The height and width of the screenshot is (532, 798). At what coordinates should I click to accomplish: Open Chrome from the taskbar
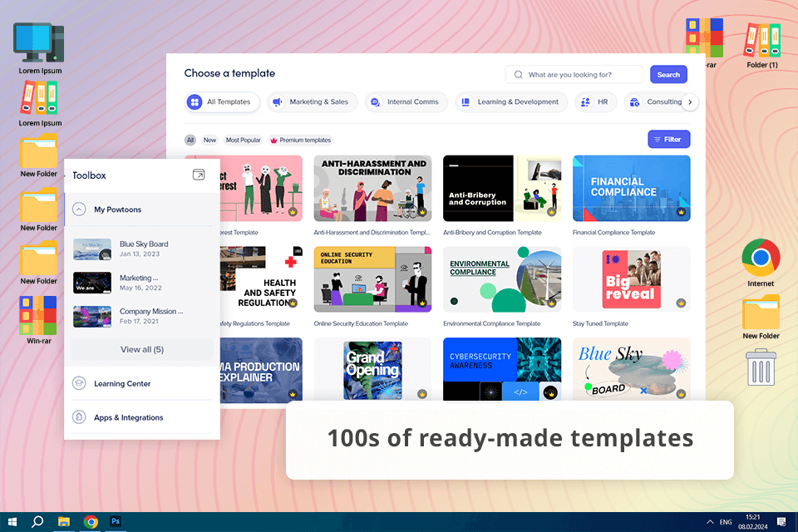point(91,522)
